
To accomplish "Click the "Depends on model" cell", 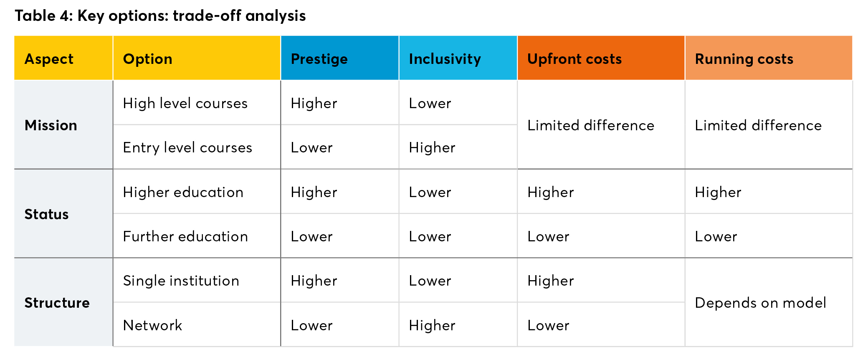I will click(x=760, y=303).
